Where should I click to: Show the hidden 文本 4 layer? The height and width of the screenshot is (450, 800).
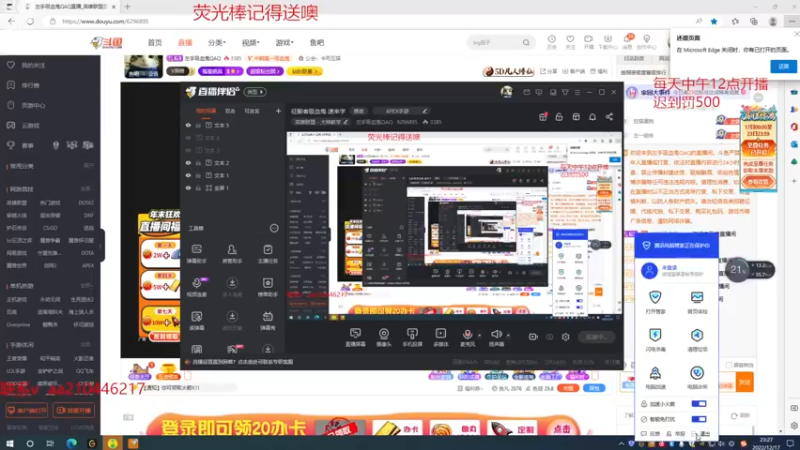(188, 138)
